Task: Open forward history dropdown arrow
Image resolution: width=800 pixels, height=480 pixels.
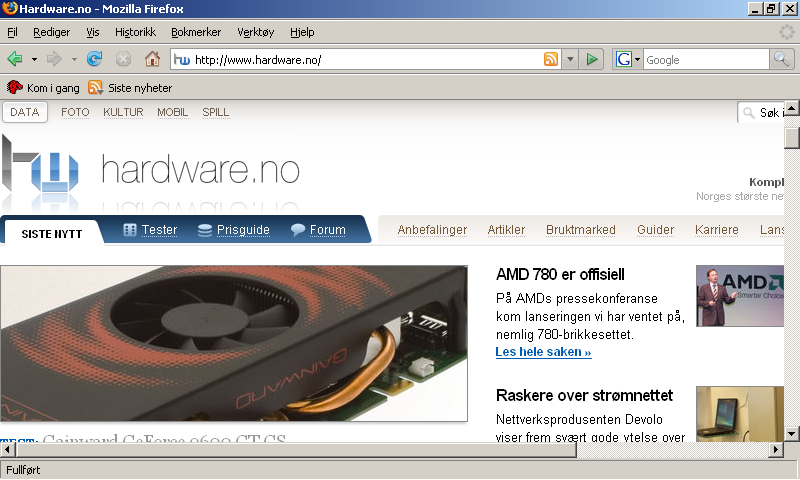Action: pyautogui.click(x=74, y=60)
